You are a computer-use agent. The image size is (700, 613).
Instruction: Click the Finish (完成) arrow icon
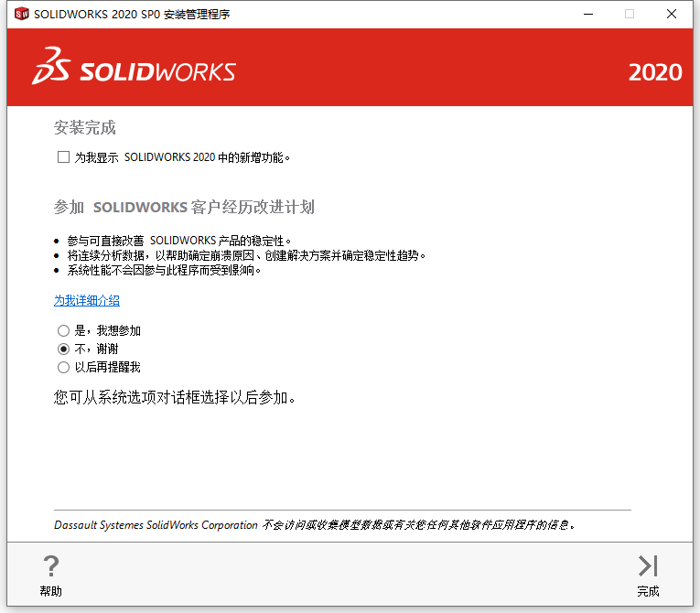coord(648,566)
